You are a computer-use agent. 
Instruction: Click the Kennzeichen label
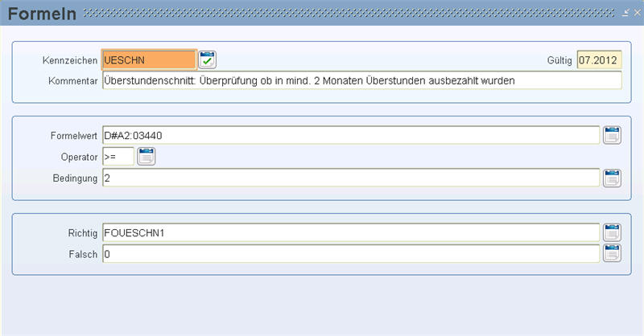point(70,60)
